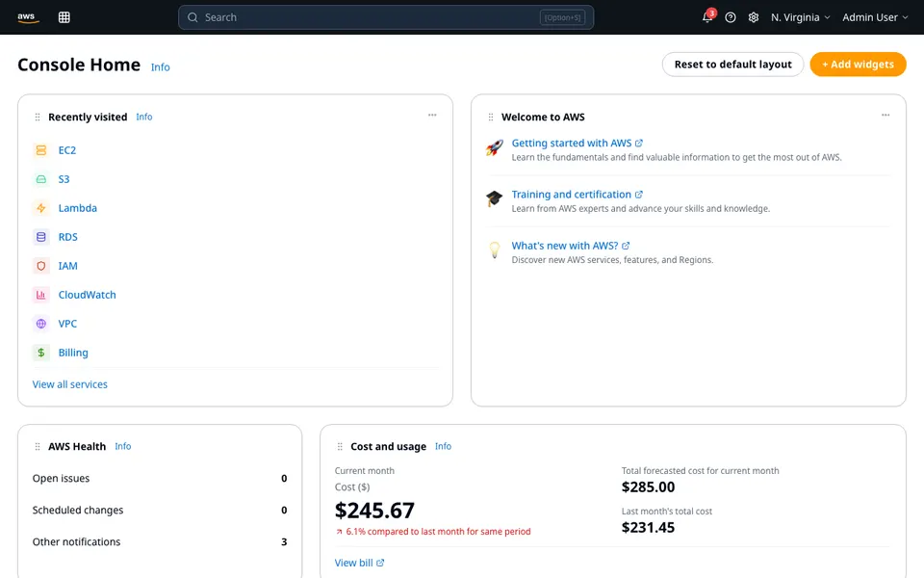
Task: Open Getting started with AWS link
Action: coord(572,144)
